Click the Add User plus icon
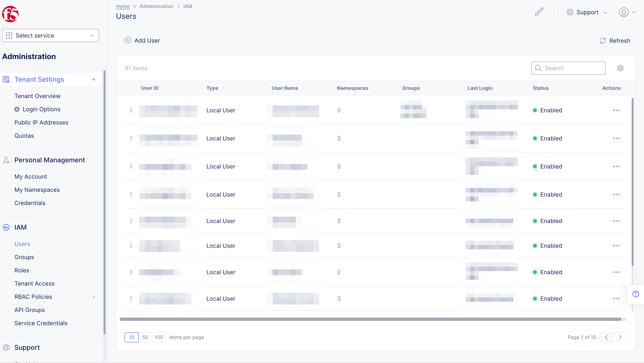 click(x=128, y=40)
